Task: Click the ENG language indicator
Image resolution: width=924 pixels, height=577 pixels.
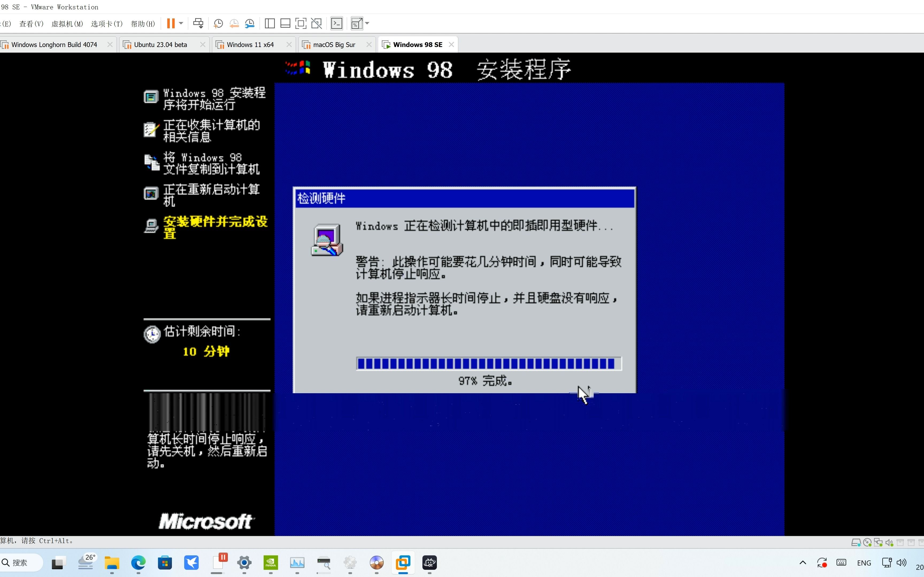Action: click(864, 563)
